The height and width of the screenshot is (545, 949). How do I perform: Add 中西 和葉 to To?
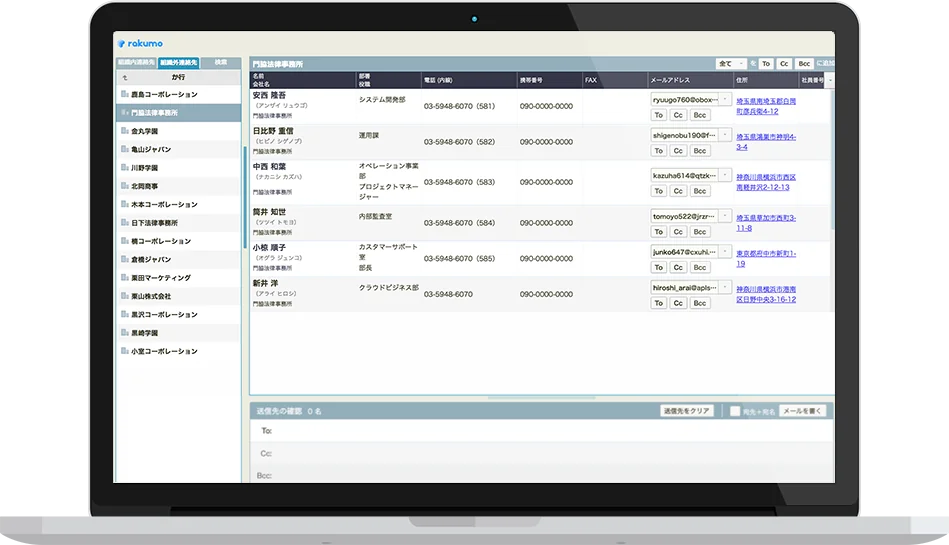[658, 191]
